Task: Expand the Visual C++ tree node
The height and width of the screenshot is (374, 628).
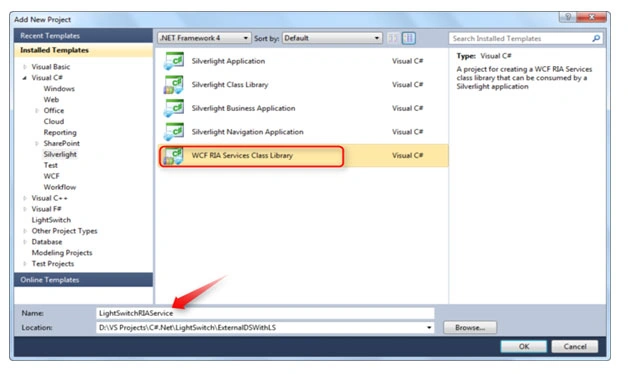Action: (x=25, y=198)
